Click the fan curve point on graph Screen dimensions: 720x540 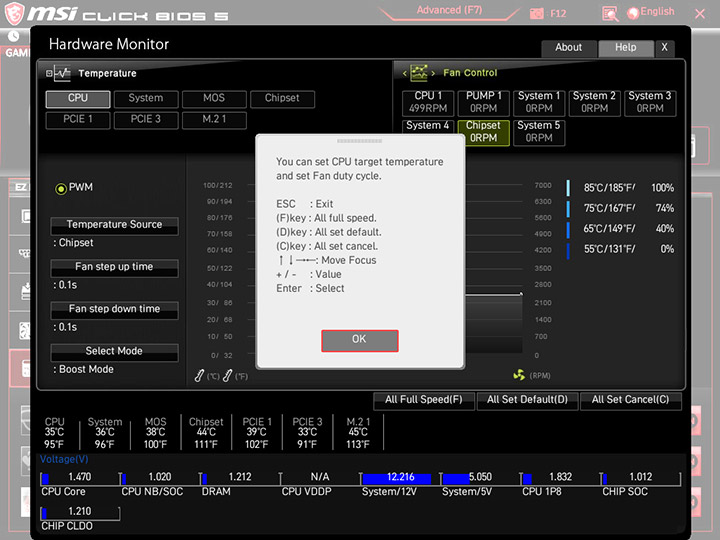click(521, 294)
